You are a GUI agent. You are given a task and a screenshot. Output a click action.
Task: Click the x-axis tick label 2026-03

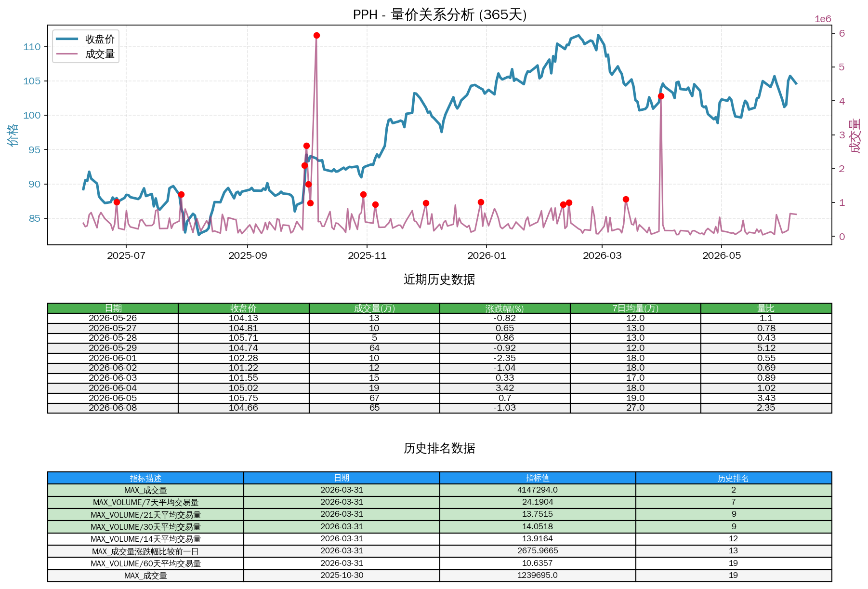coord(602,255)
